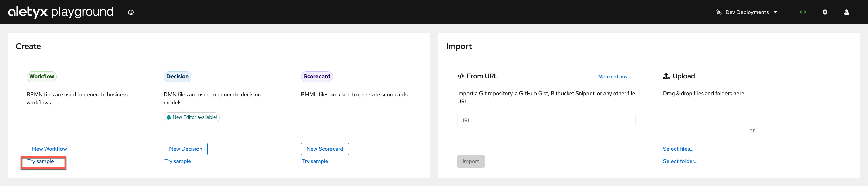Viewport: 868px width, 186px height.
Task: Click the Upload icon in the Import panel
Action: (666, 76)
